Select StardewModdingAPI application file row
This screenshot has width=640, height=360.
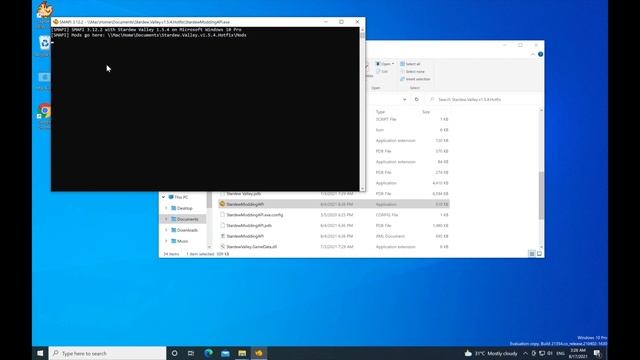(x=334, y=204)
